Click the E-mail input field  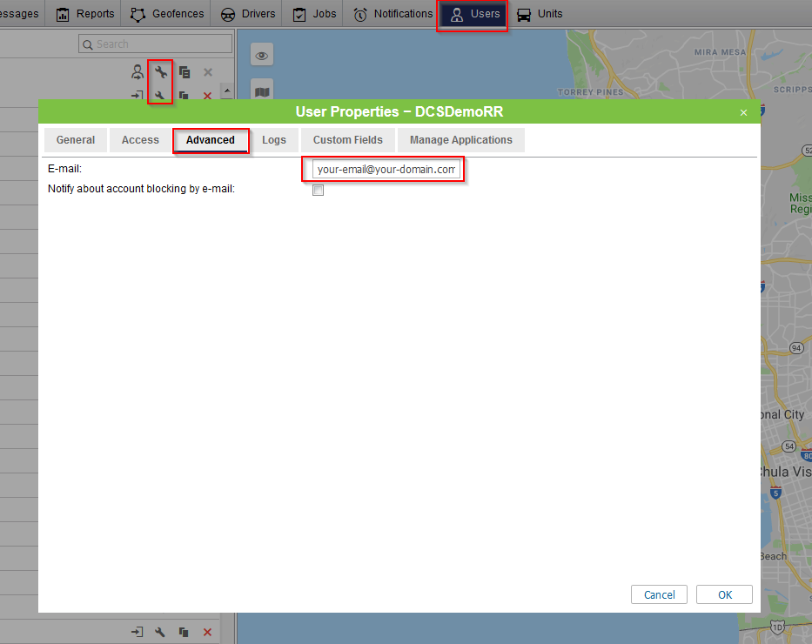tap(386, 170)
